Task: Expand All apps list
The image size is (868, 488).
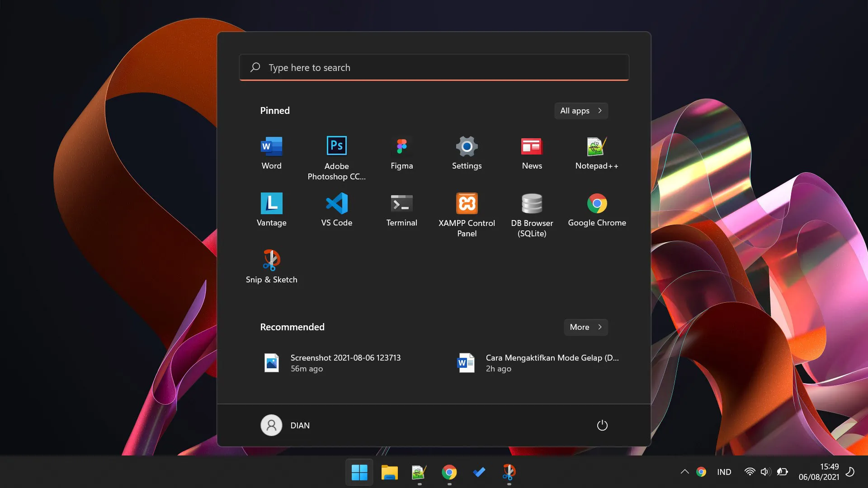Action: [x=581, y=111]
